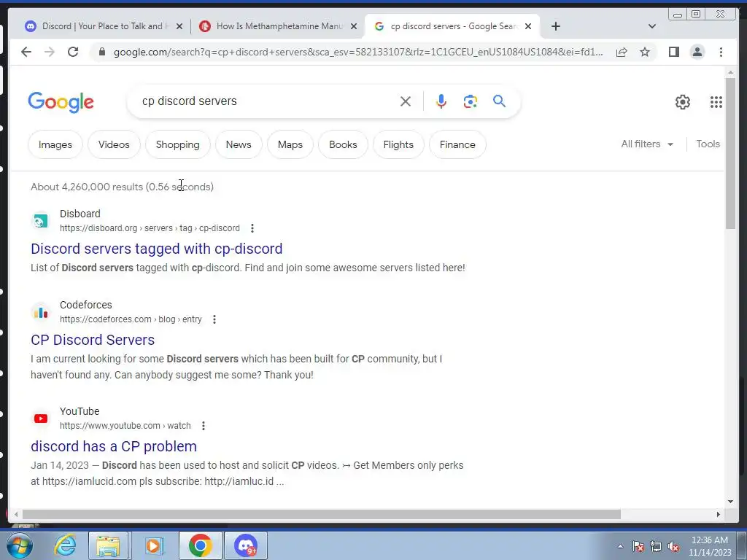The height and width of the screenshot is (560, 747).
Task: Click into the Google search input field
Action: pos(267,101)
